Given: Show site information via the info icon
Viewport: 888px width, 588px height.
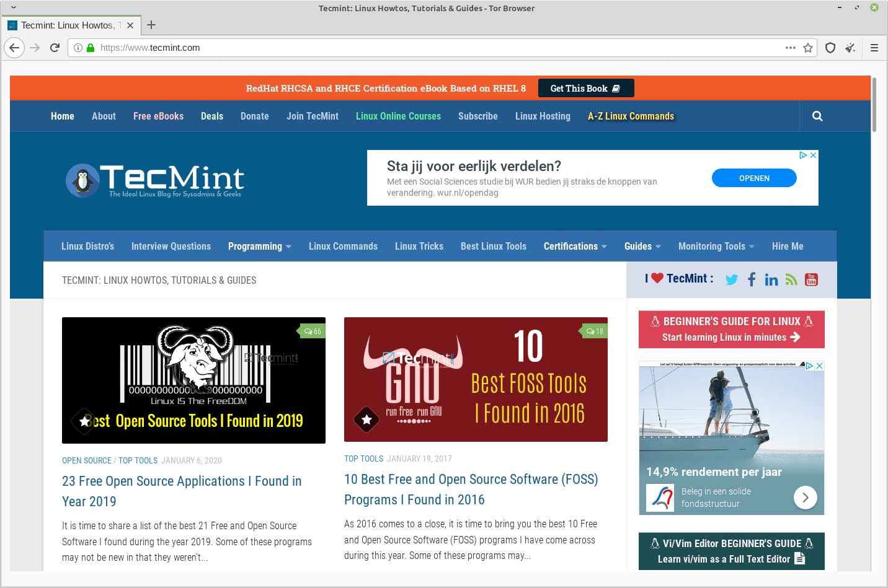Looking at the screenshot, I should (78, 48).
